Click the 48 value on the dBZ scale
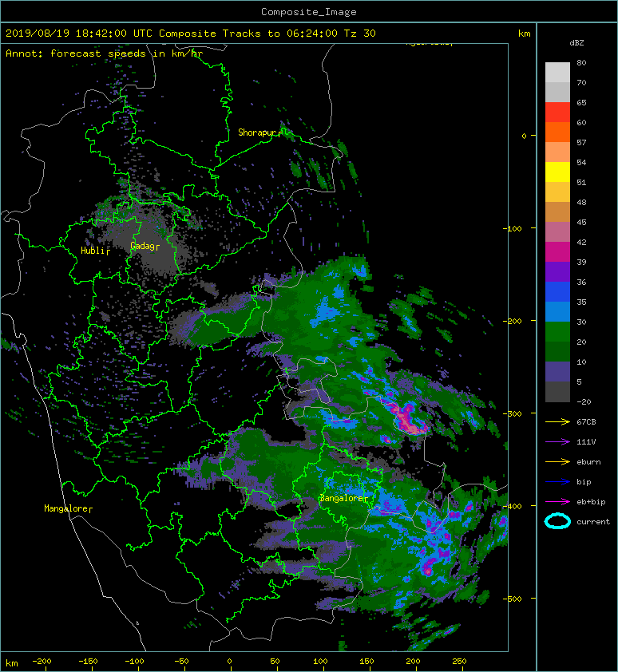The height and width of the screenshot is (672, 618). point(581,202)
